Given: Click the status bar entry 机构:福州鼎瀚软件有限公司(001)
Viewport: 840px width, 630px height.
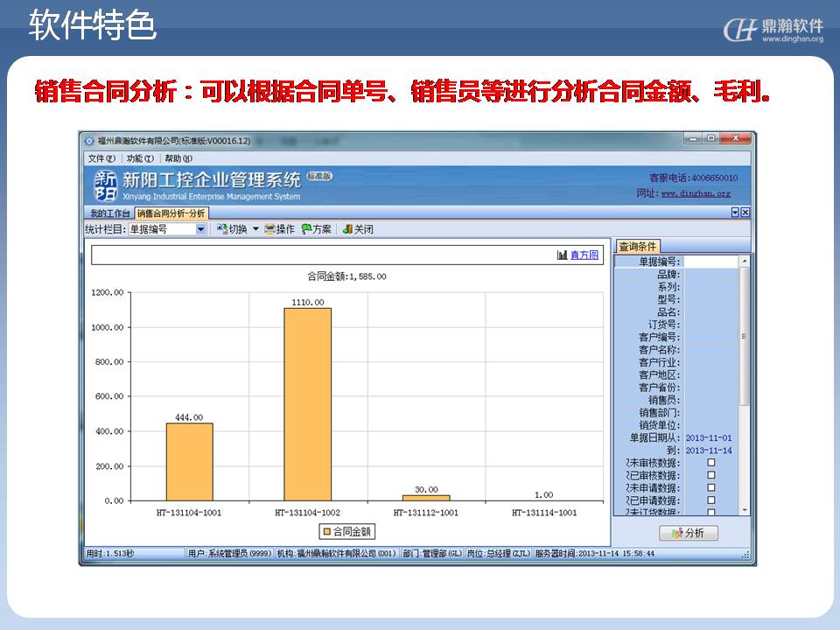Looking at the screenshot, I should point(336,553).
